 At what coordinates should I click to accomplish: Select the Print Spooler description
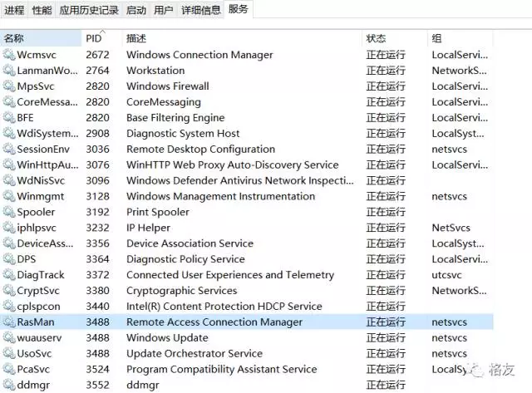coord(158,212)
